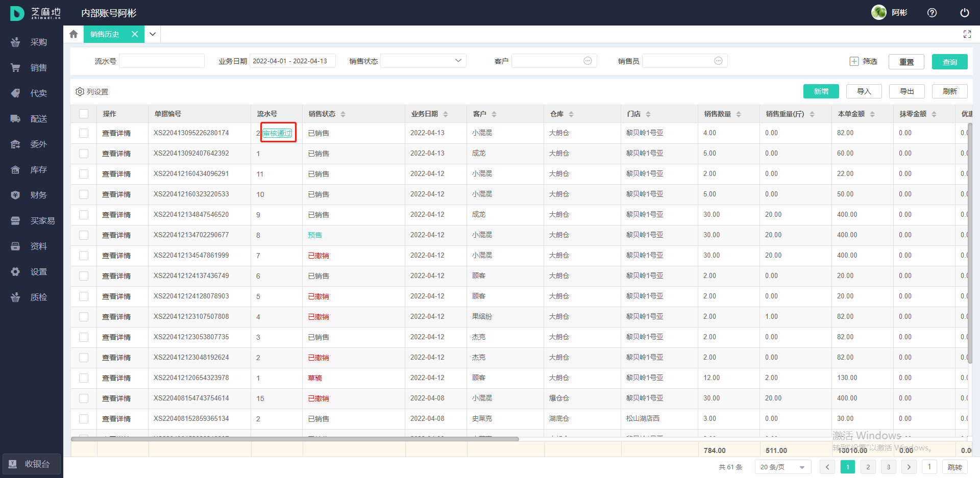Screen dimensions: 980x478
Task: Go to previous page arrow
Action: [x=827, y=467]
